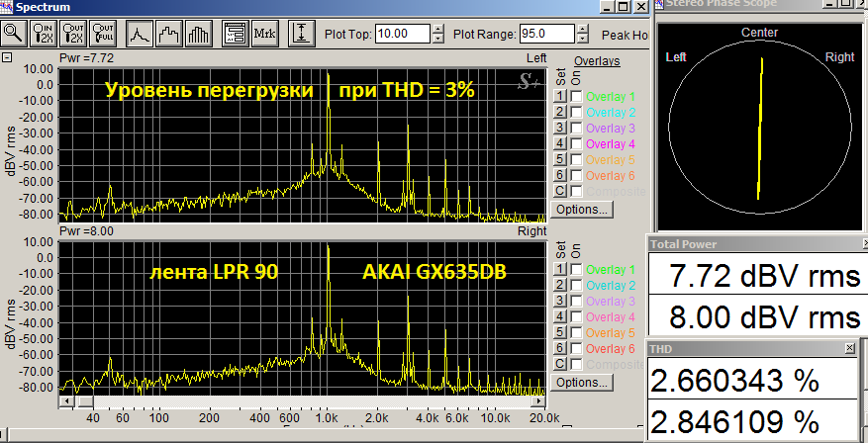Enable Composite overlay in Left plot
Screen dimensions: 868x443
(577, 192)
